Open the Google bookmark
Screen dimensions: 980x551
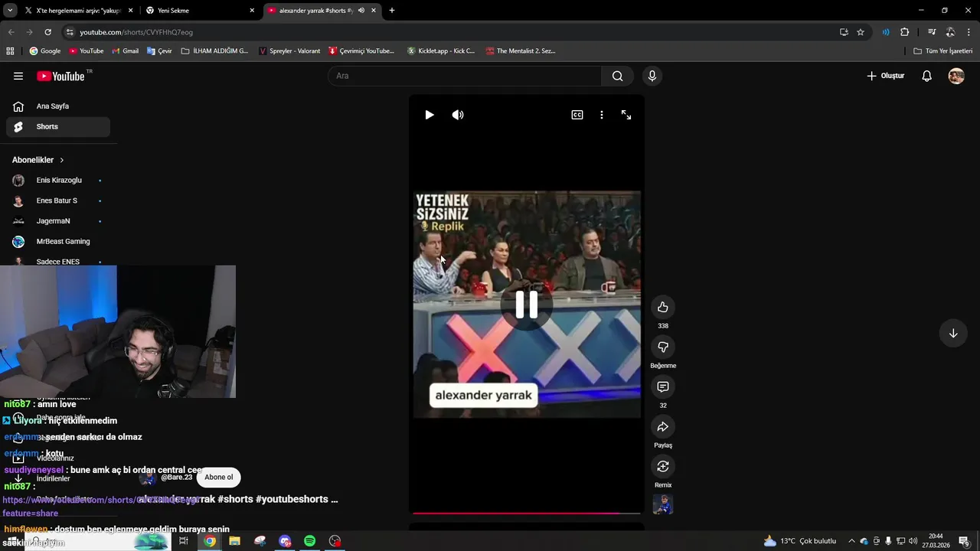coord(45,51)
